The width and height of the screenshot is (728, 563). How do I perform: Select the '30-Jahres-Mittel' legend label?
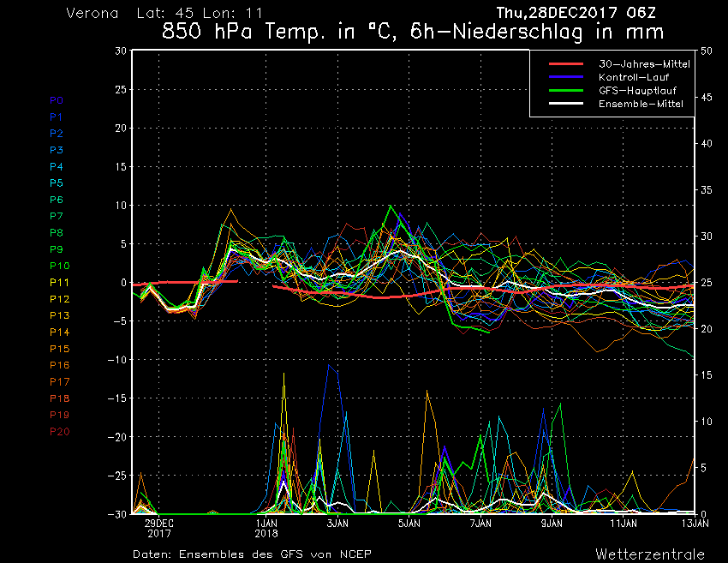[644, 64]
